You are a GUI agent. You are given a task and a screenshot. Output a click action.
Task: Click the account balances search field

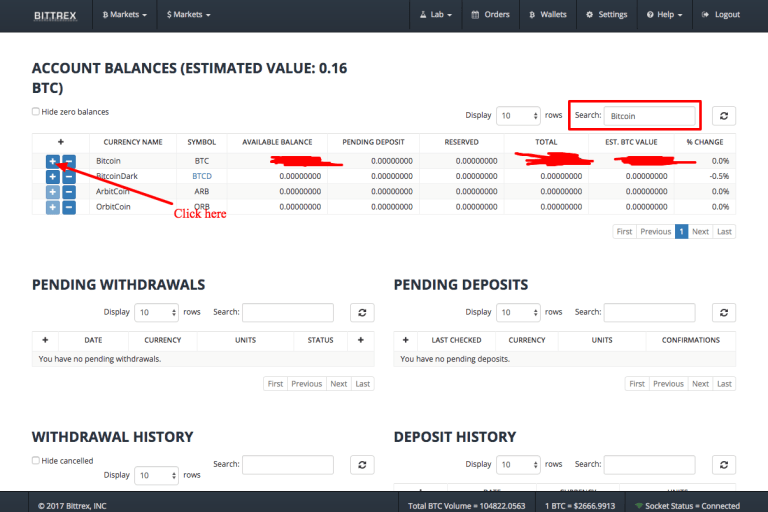pyautogui.click(x=649, y=116)
